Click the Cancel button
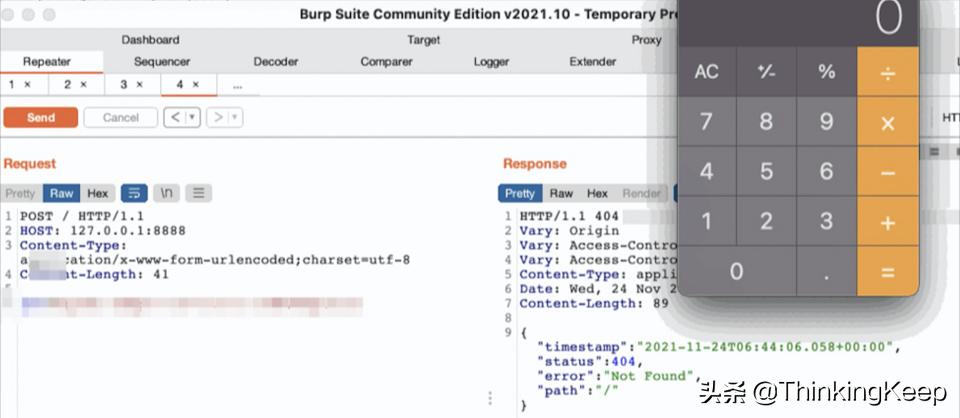The image size is (960, 418). pyautogui.click(x=121, y=118)
